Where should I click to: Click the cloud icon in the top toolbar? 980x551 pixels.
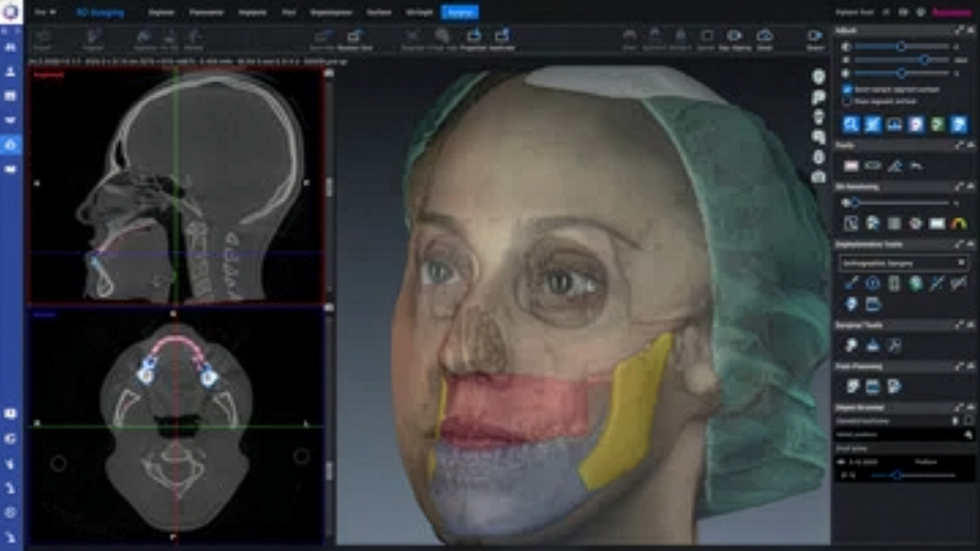point(764,36)
